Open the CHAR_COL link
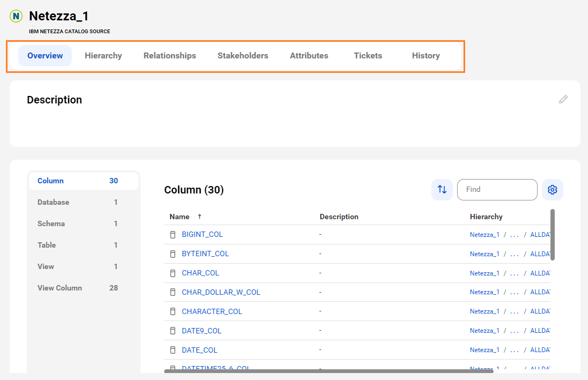588x380 pixels. click(x=200, y=273)
